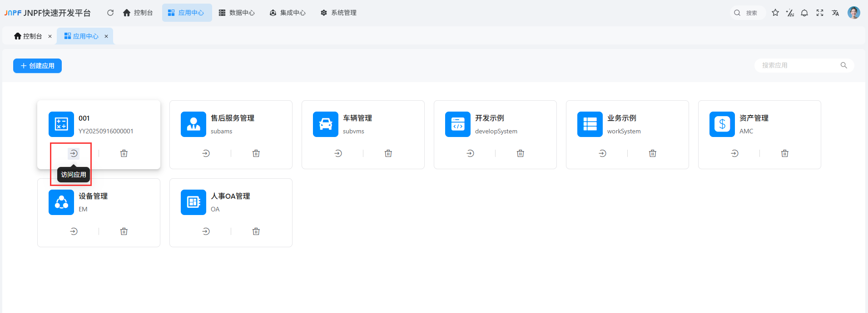Image resolution: width=868 pixels, height=313 pixels.
Task: Enter the 资产管理 application
Action: tap(734, 154)
